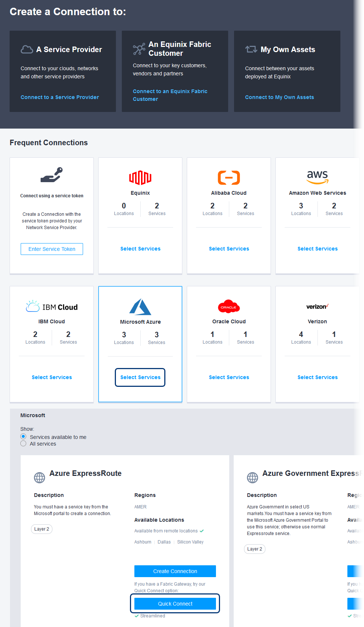Open Connect to My Own Assets link
The width and height of the screenshot is (364, 627).
(279, 97)
